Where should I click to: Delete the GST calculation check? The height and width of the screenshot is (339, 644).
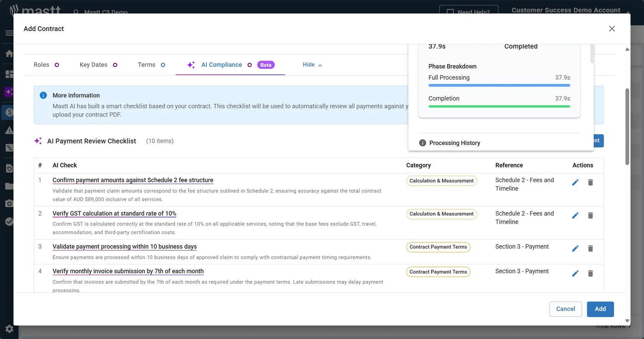coord(591,215)
